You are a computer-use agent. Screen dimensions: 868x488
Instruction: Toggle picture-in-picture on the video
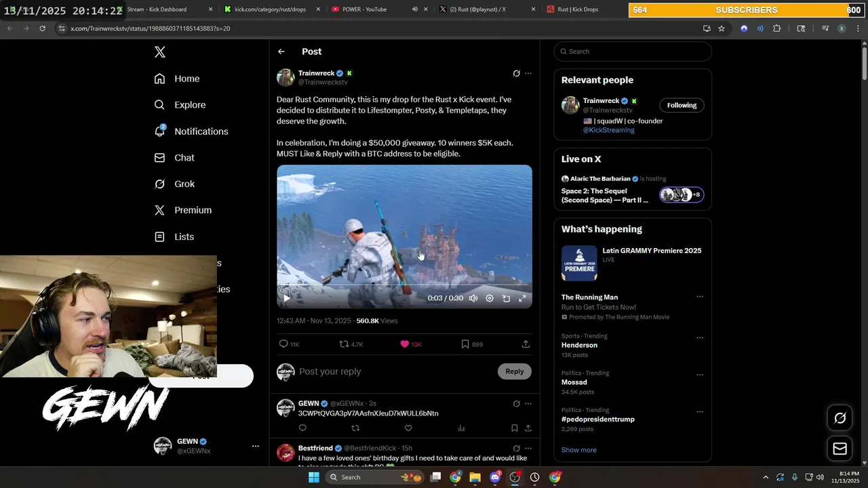pyautogui.click(x=506, y=298)
